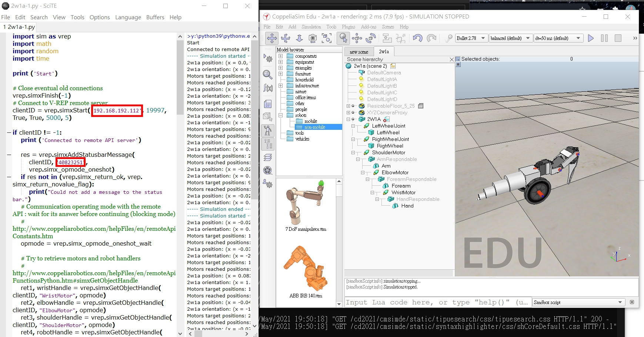
Task: Switch to the new scene tab
Action: [x=359, y=52]
